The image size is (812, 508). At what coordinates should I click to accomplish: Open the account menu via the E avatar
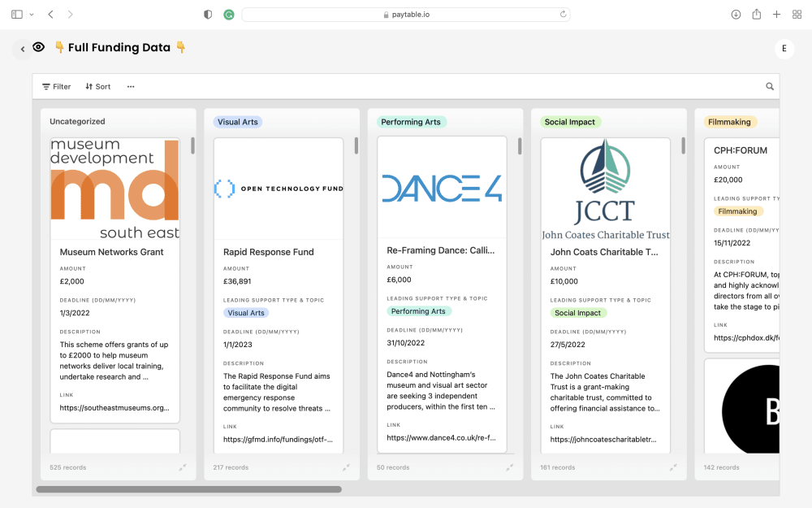pyautogui.click(x=784, y=48)
